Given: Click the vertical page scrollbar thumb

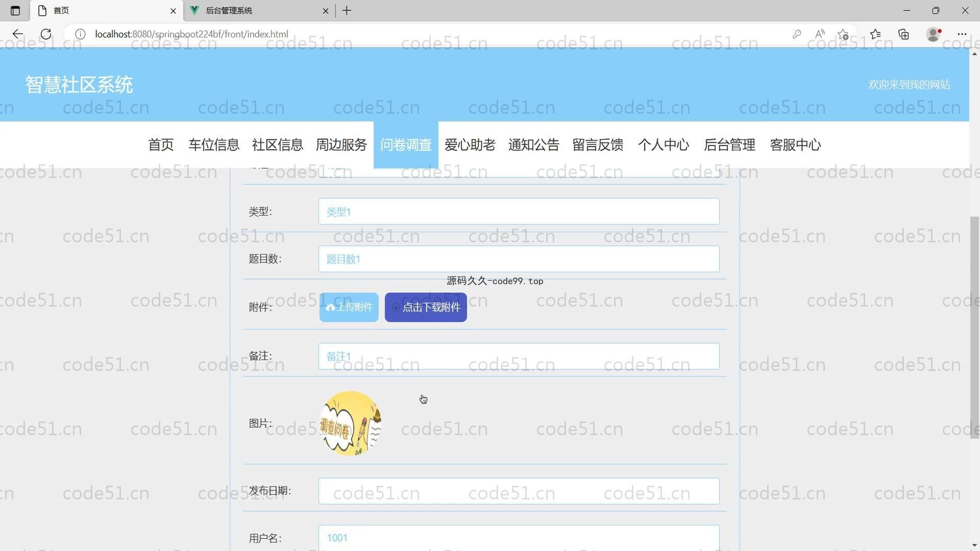Looking at the screenshot, I should [x=974, y=327].
